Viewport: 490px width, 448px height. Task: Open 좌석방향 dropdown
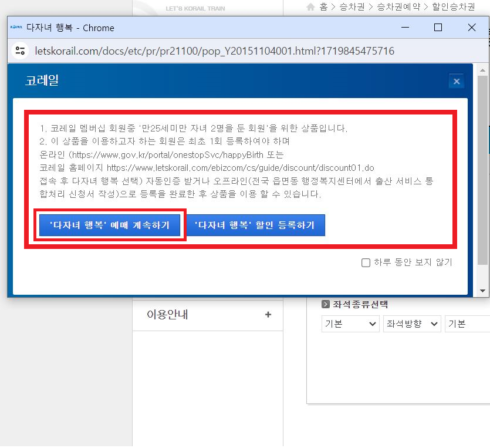[x=412, y=324]
